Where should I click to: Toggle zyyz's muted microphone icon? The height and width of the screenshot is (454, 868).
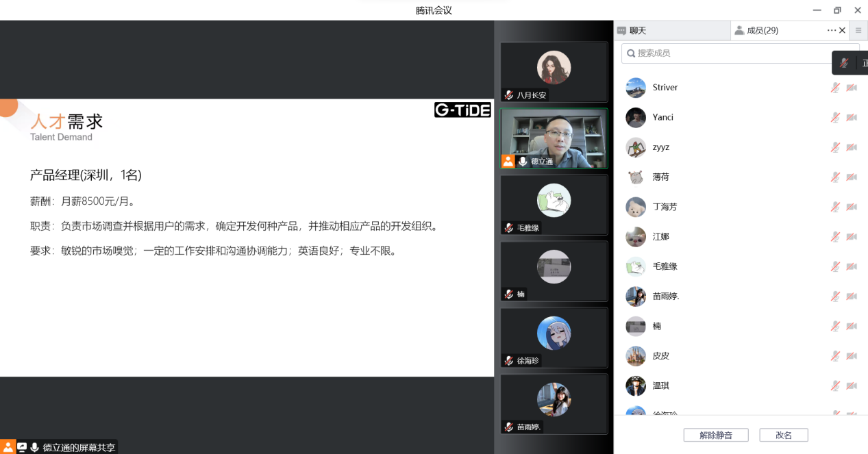(835, 147)
